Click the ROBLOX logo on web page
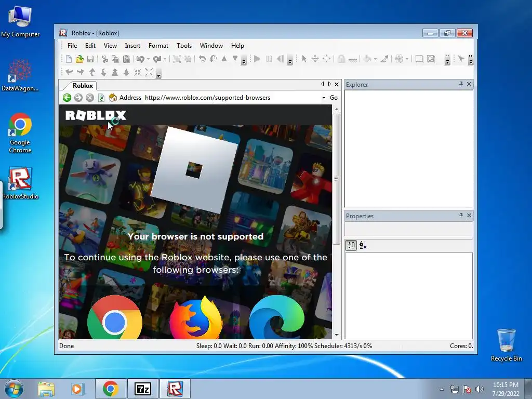This screenshot has width=532, height=399. click(96, 115)
